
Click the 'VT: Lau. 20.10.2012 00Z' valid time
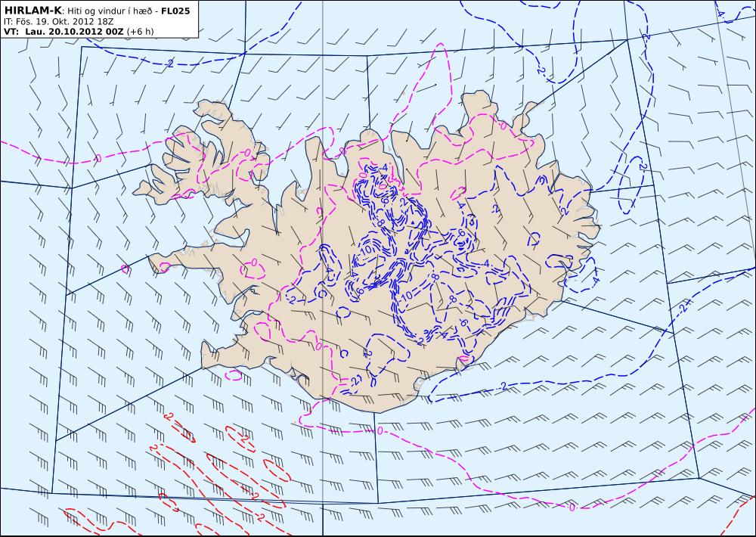[64, 32]
